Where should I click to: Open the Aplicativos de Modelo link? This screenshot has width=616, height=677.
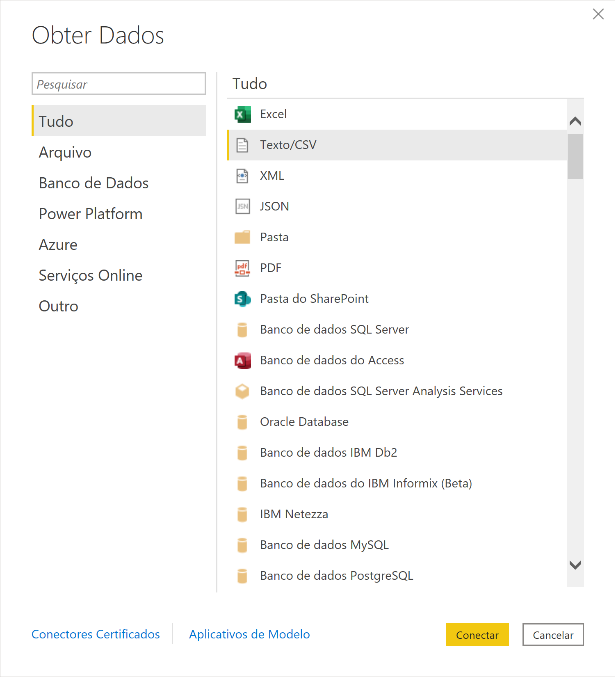pos(249,634)
